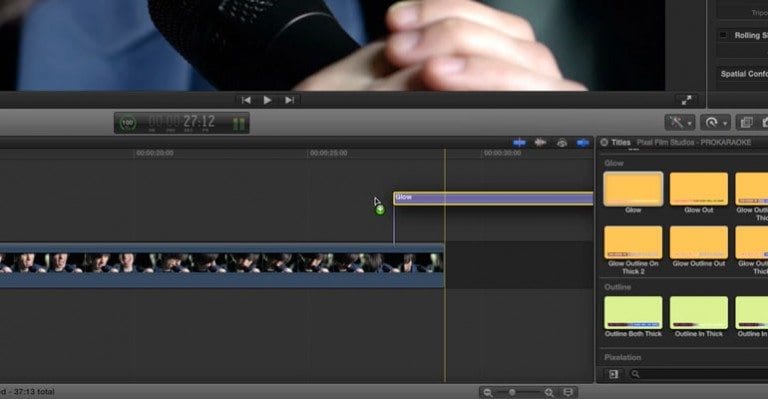Go to the previous edit point

246,100
